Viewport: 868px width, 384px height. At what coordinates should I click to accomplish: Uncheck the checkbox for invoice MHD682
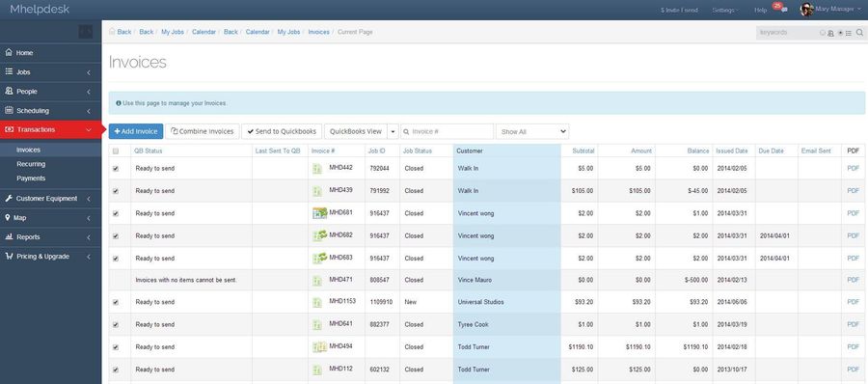click(x=116, y=235)
